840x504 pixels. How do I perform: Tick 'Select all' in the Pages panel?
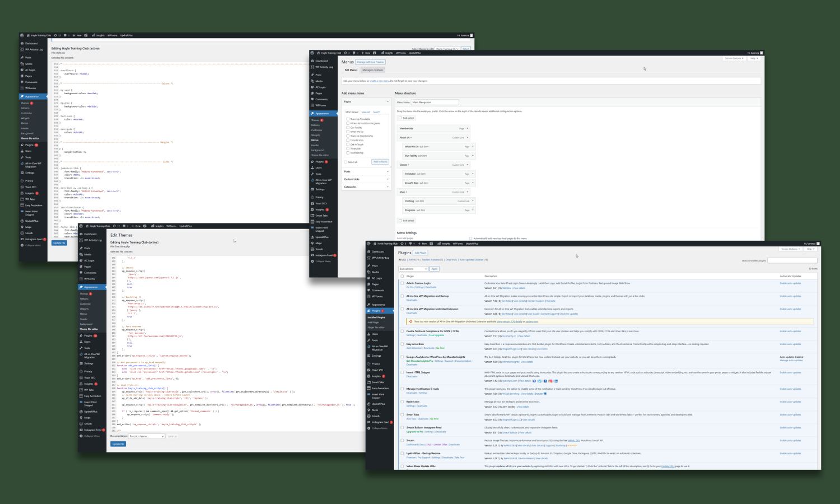[346, 162]
